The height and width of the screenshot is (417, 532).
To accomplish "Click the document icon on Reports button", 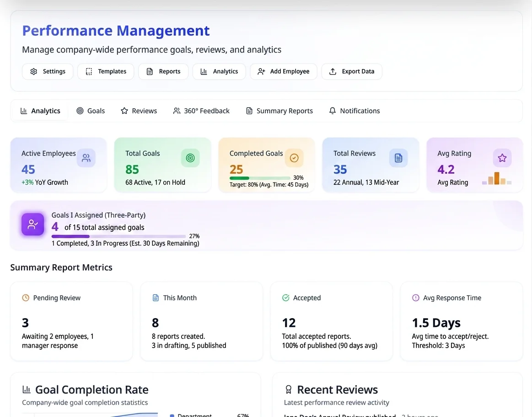I will pyautogui.click(x=150, y=71).
